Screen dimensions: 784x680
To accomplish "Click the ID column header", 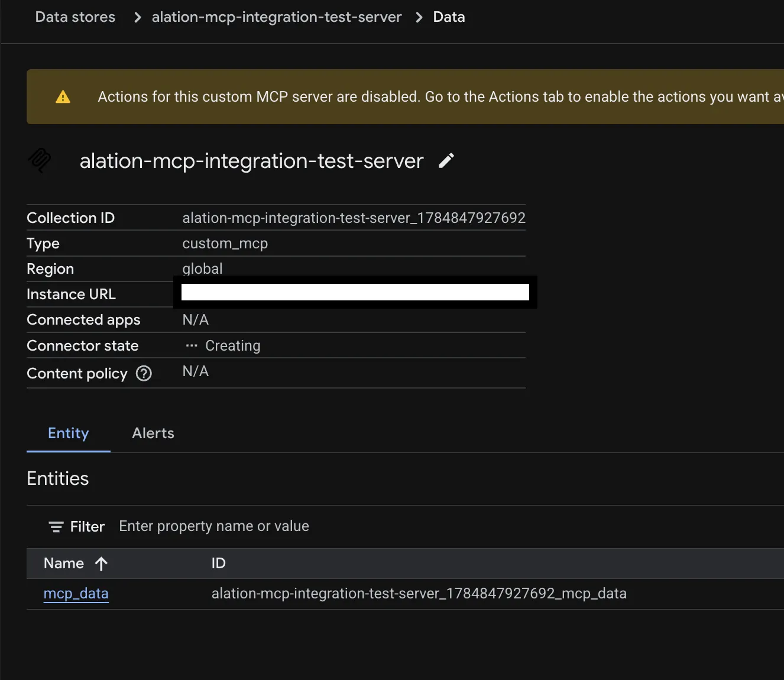I will coord(219,564).
